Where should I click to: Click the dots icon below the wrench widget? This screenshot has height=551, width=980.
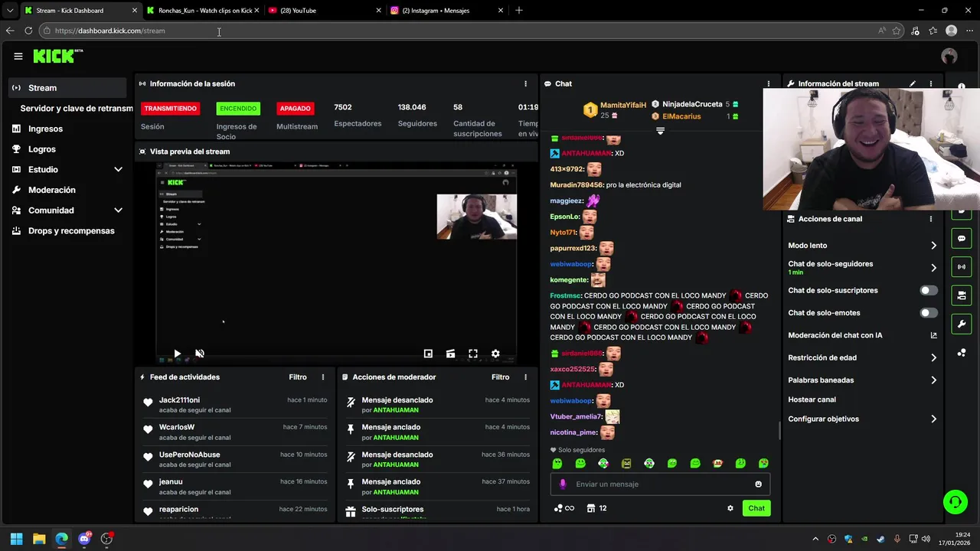962,353
